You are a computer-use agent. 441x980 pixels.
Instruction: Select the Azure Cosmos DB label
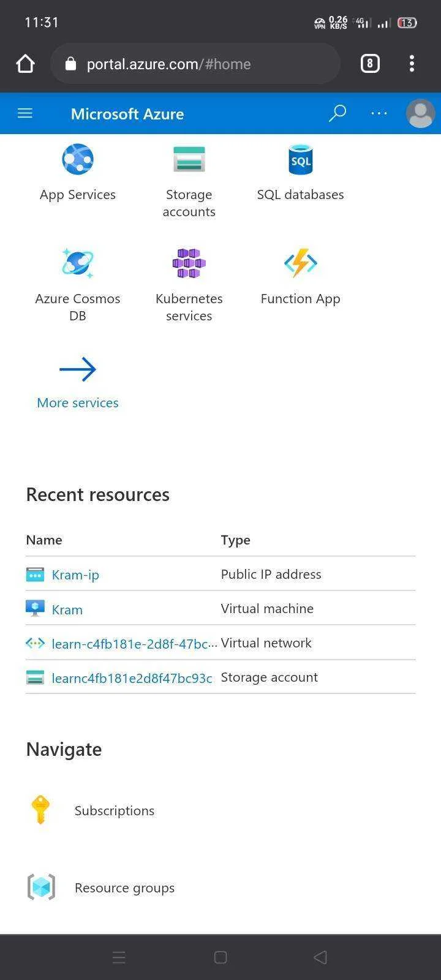78,307
